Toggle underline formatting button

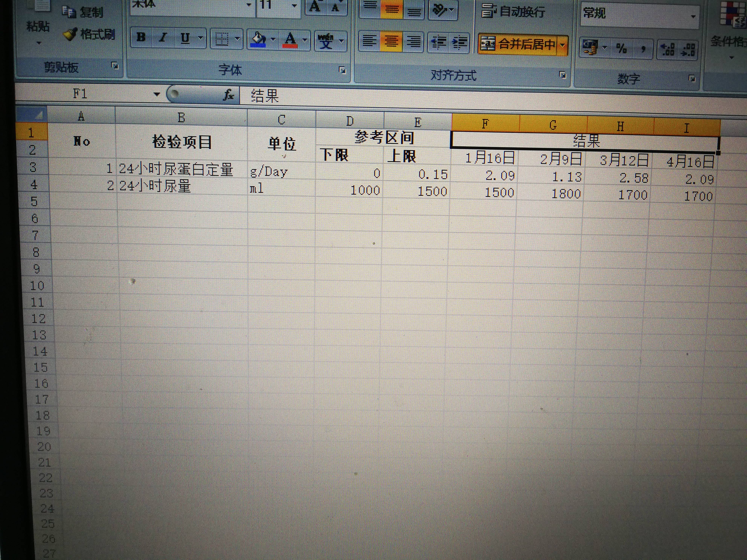(185, 38)
